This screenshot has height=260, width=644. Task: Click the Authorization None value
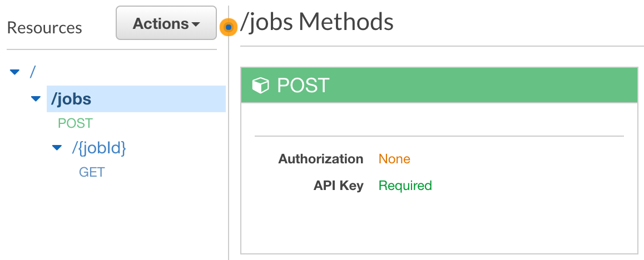394,159
